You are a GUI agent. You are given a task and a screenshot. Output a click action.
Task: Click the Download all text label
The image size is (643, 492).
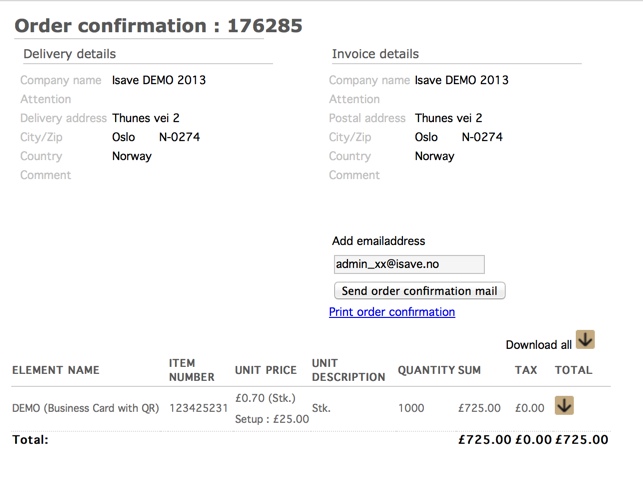coord(538,345)
